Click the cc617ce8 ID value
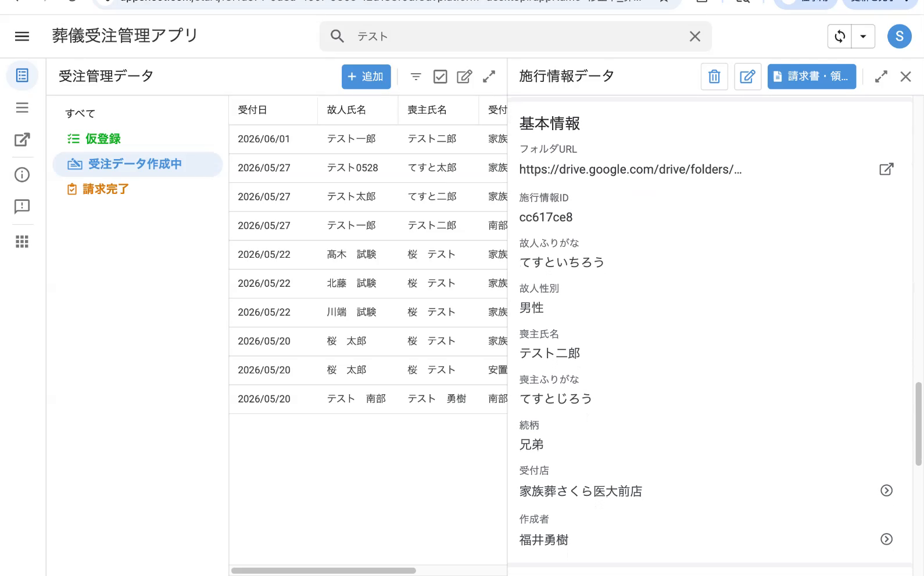924x576 pixels. [546, 217]
